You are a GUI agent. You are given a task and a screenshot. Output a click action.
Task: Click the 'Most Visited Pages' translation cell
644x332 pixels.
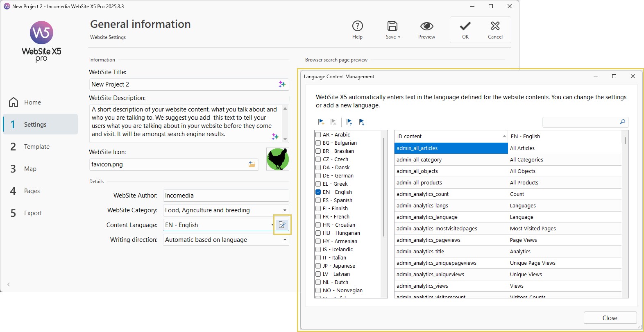click(565, 228)
